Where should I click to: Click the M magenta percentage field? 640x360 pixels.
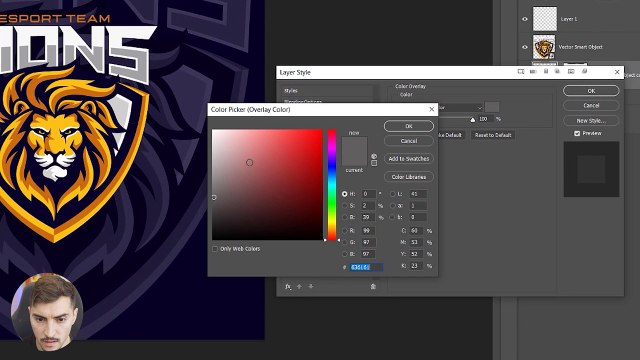pos(416,242)
